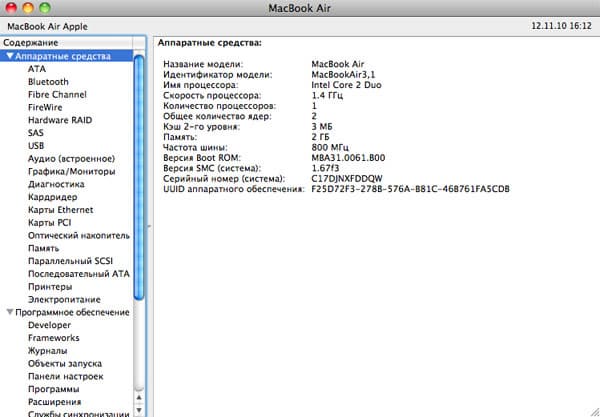This screenshot has width=600, height=417.
Task: Click the MBA31.0061.B00 Boot ROM value
Action: click(348, 158)
